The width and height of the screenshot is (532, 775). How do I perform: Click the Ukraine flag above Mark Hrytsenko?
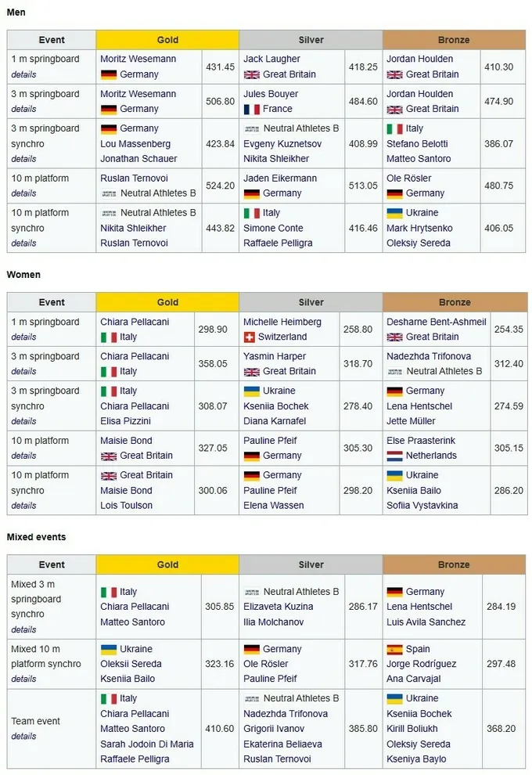pyautogui.click(x=394, y=213)
